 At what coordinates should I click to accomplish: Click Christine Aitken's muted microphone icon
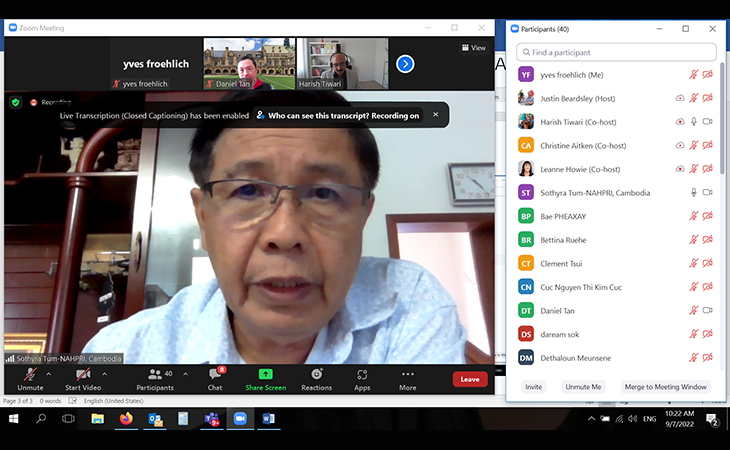[694, 145]
